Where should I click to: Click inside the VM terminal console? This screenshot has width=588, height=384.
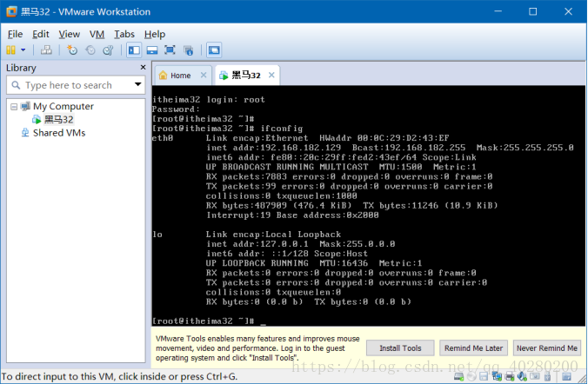coord(368,205)
